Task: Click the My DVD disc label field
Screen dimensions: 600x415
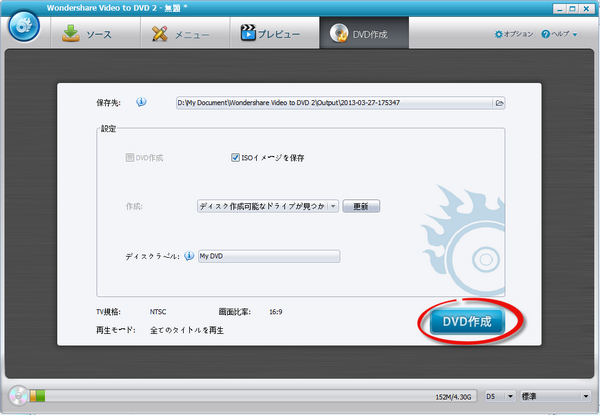Action: pyautogui.click(x=269, y=256)
